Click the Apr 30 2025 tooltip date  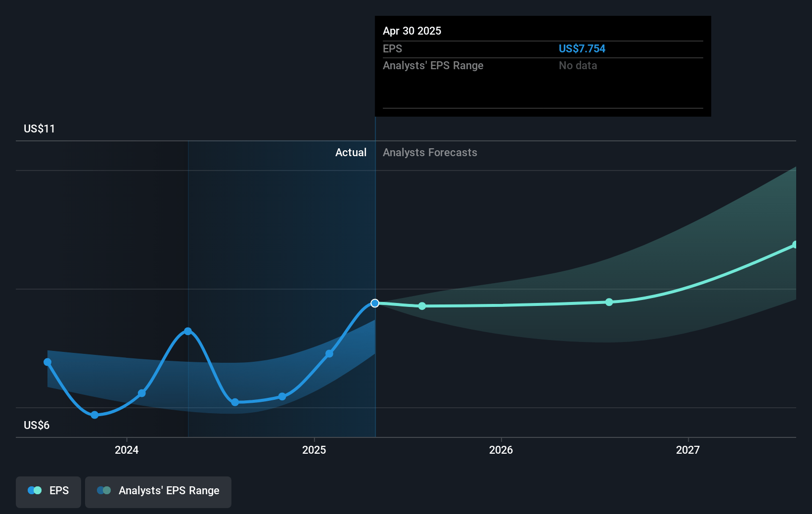tap(412, 31)
